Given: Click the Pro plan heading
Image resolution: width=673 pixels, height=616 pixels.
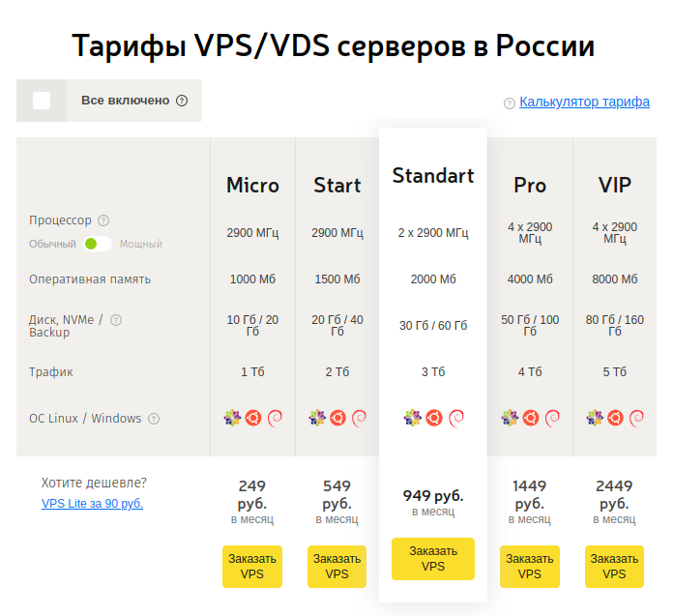Looking at the screenshot, I should tap(530, 185).
